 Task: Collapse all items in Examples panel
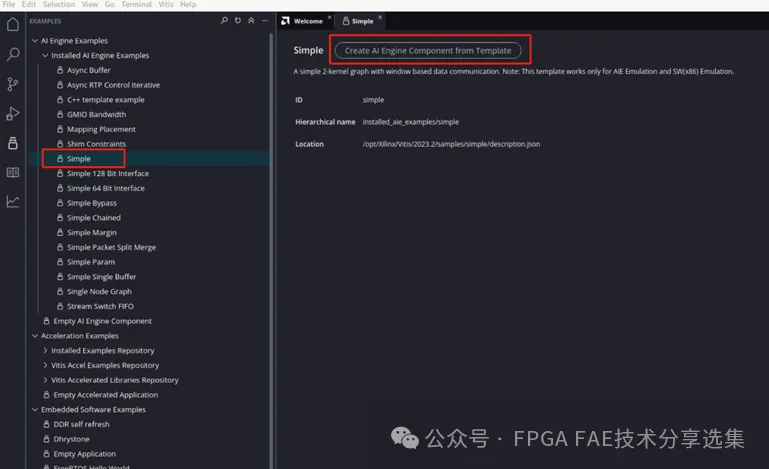click(x=251, y=21)
